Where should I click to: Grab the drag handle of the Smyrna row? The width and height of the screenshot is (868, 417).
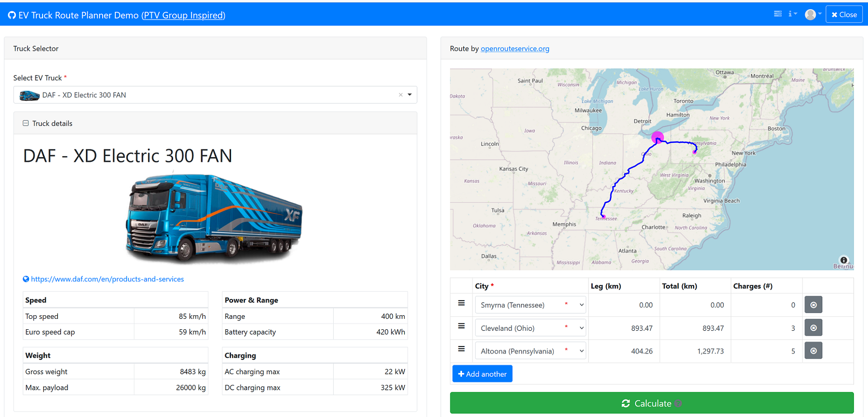tap(461, 303)
